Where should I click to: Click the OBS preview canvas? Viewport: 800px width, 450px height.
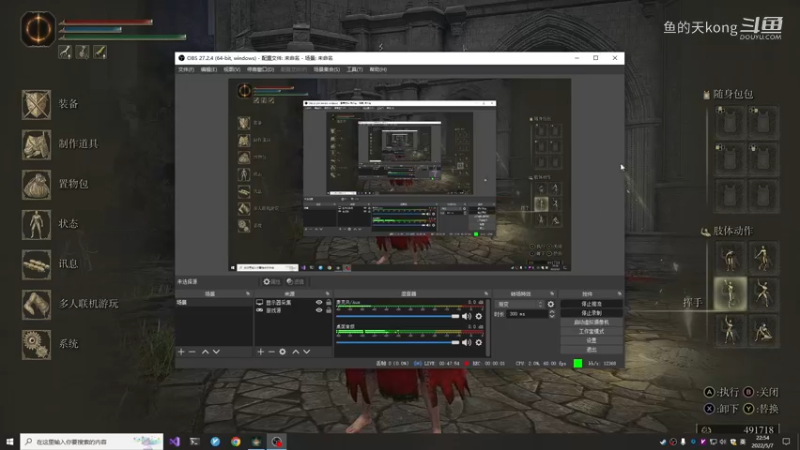(x=399, y=175)
